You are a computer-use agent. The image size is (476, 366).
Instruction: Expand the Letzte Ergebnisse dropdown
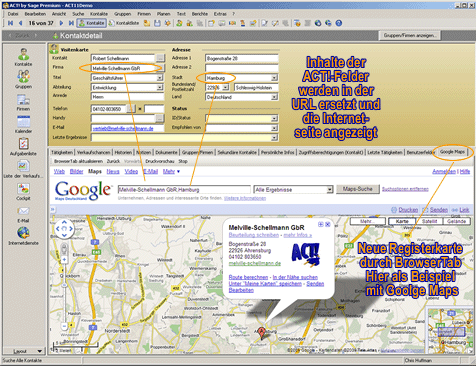click(x=274, y=137)
